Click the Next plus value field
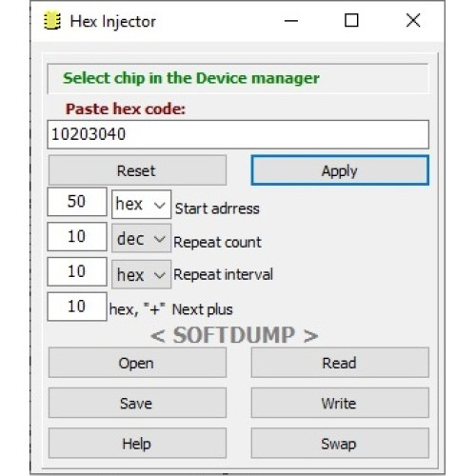This screenshot has width=476, height=476. point(77,307)
